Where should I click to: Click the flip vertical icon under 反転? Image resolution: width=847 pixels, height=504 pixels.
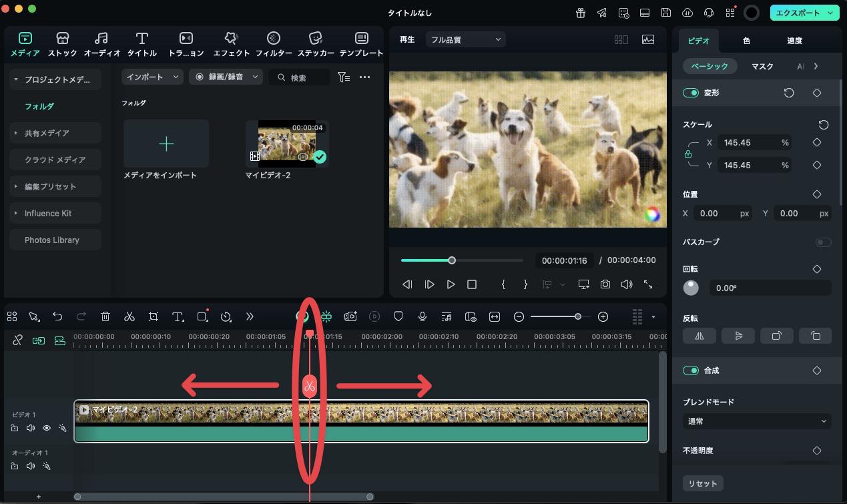point(738,336)
